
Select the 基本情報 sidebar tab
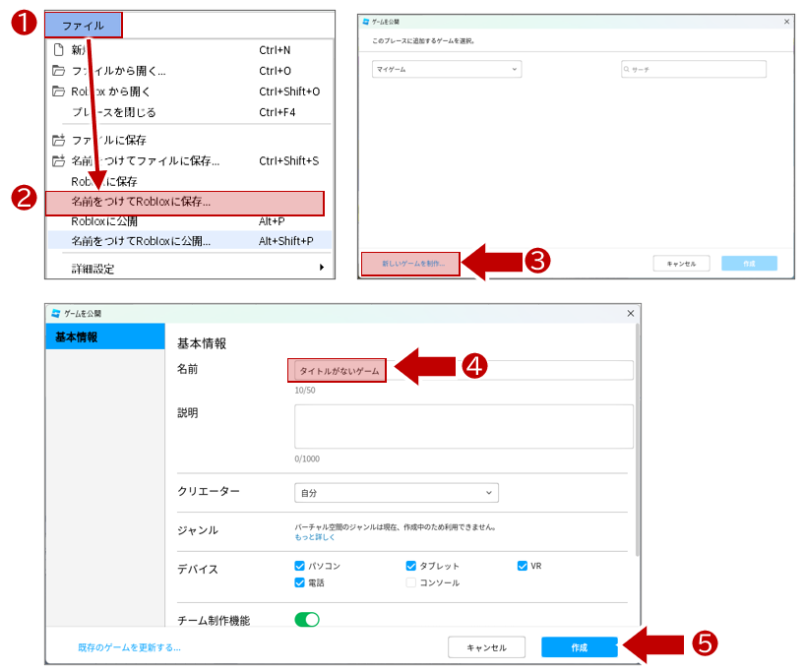click(105, 336)
